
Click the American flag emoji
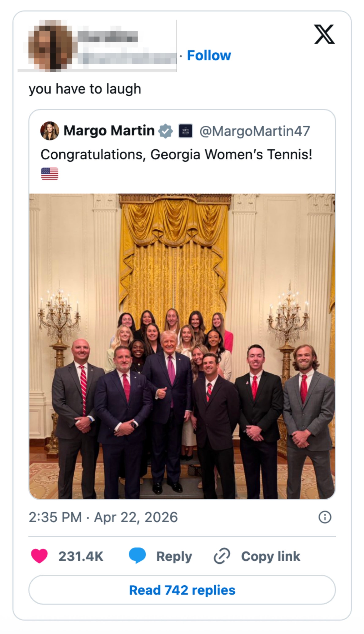click(50, 174)
